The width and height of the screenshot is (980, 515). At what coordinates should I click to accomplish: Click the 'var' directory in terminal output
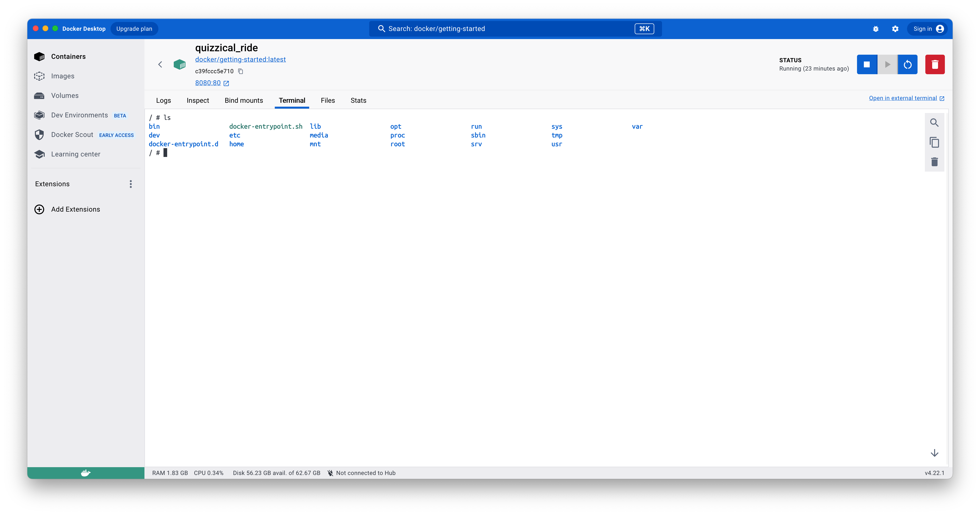[637, 126]
